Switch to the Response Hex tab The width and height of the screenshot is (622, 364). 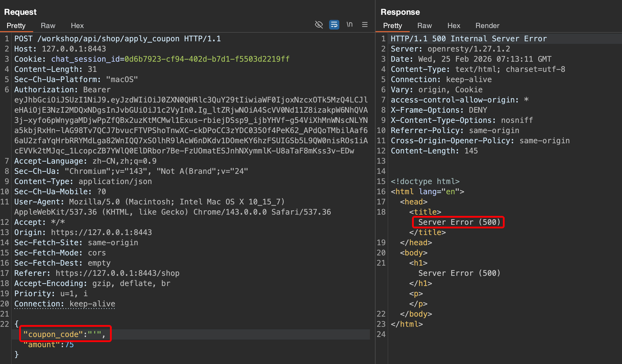coord(454,25)
